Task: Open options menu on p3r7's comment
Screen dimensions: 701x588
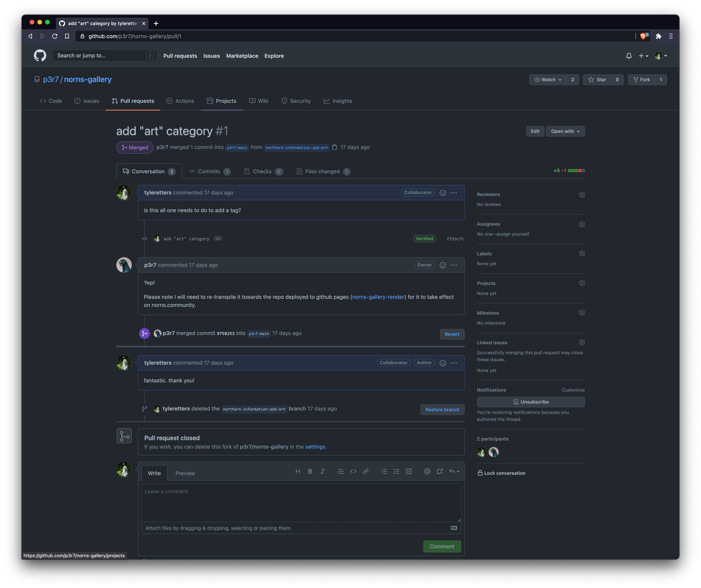Action: (453, 265)
